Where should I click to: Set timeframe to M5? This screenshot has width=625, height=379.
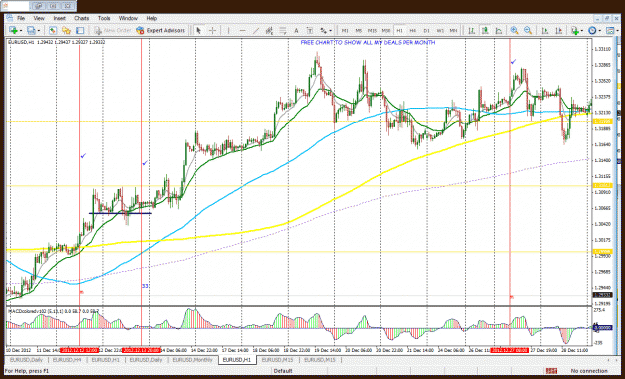(359, 30)
